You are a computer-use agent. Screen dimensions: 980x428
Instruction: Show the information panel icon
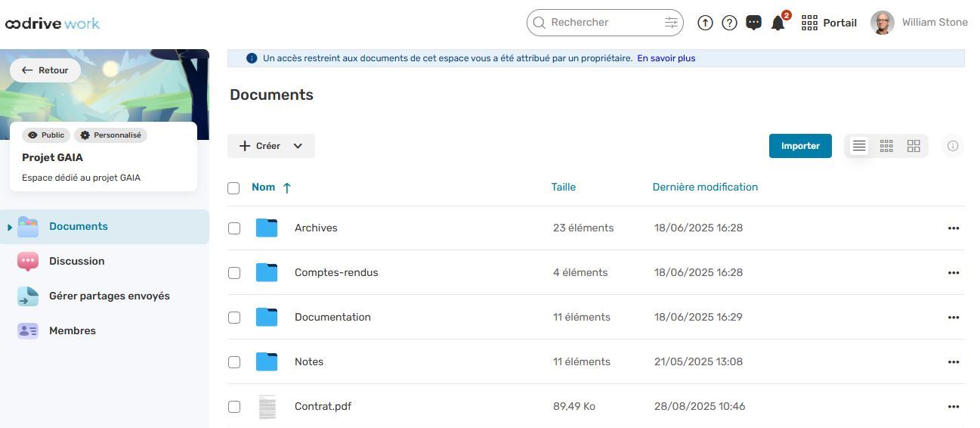[953, 146]
